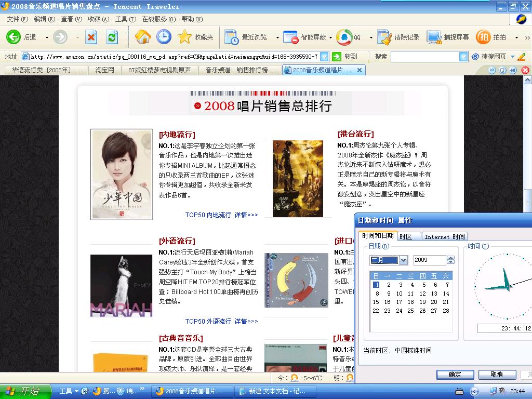The image size is (532, 399).
Task: Refresh the page with green arrows icon
Action: [x=112, y=37]
